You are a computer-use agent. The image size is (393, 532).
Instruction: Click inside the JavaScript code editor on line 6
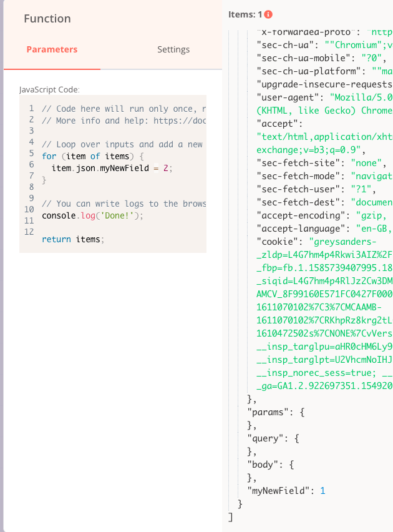(x=112, y=168)
